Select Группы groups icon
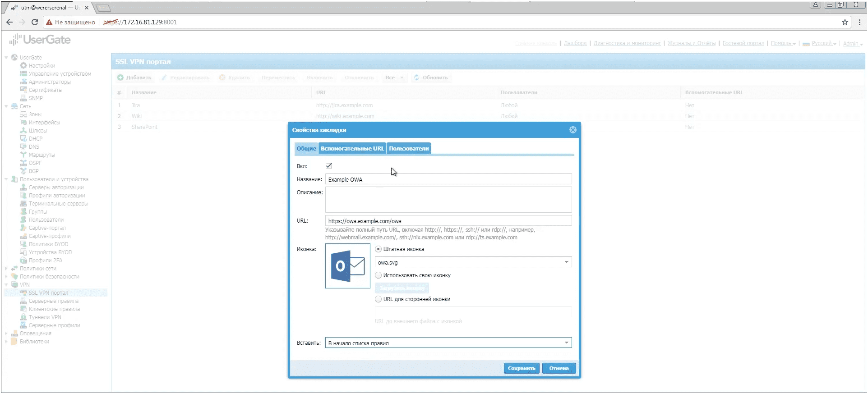This screenshot has height=393, width=868. pyautogui.click(x=23, y=212)
